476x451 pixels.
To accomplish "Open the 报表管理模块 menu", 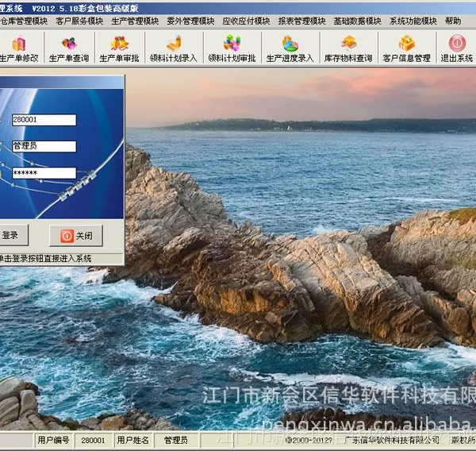I will 301,21.
